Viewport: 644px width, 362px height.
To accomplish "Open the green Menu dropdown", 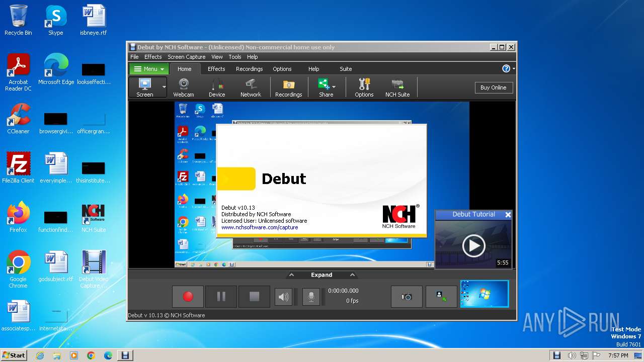I will coord(149,69).
